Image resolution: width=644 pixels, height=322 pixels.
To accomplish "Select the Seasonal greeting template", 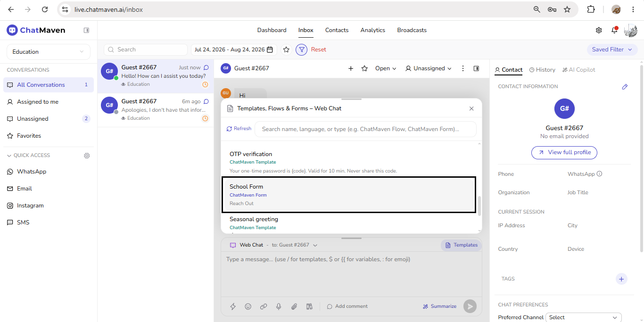I will [349, 223].
